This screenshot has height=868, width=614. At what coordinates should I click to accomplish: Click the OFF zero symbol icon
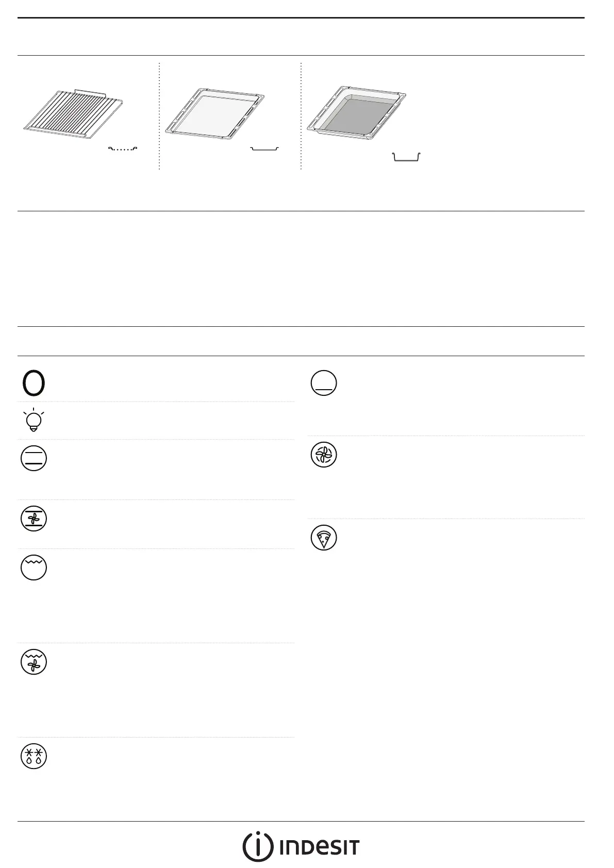(34, 383)
